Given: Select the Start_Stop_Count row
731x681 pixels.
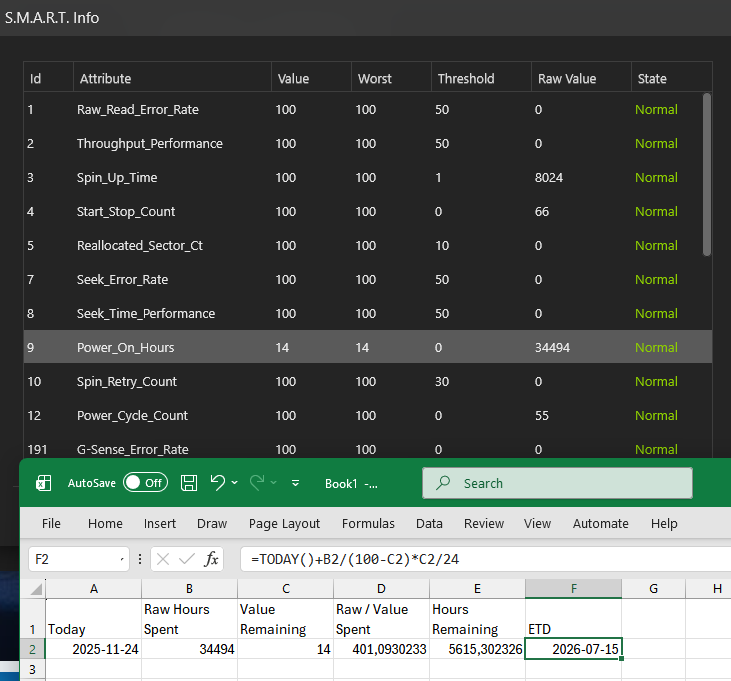Looking at the screenshot, I should click(363, 211).
